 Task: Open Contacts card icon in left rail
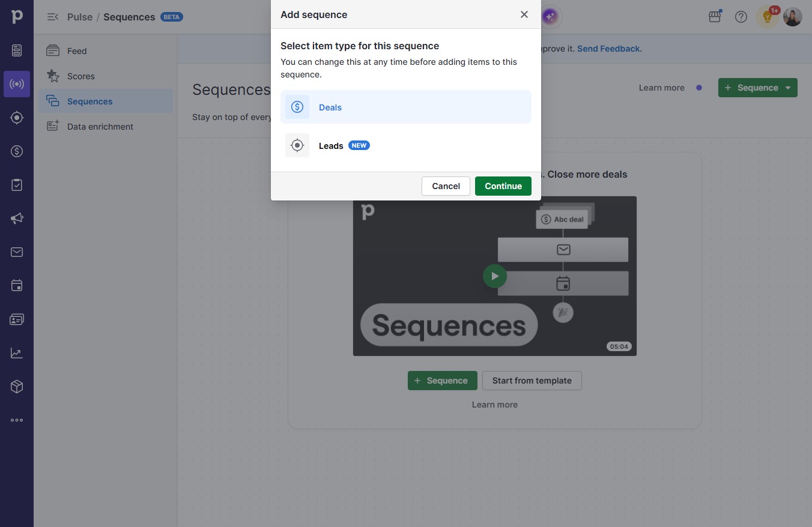pos(17,319)
